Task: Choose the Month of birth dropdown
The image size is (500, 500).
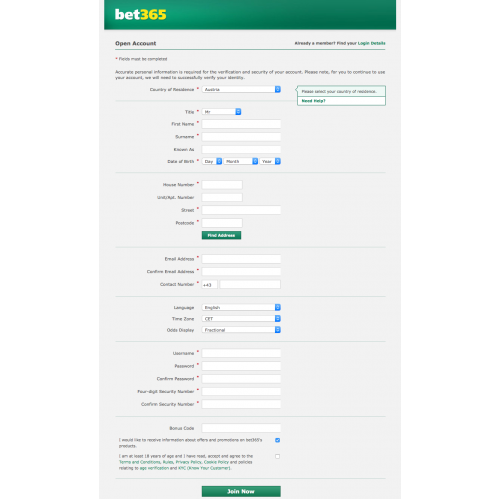Action: (x=241, y=161)
